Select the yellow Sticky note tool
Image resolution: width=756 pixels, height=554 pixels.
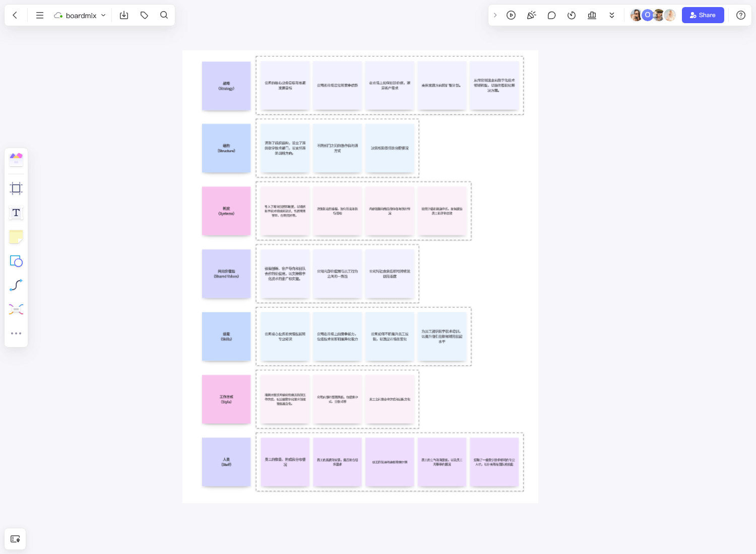(16, 237)
